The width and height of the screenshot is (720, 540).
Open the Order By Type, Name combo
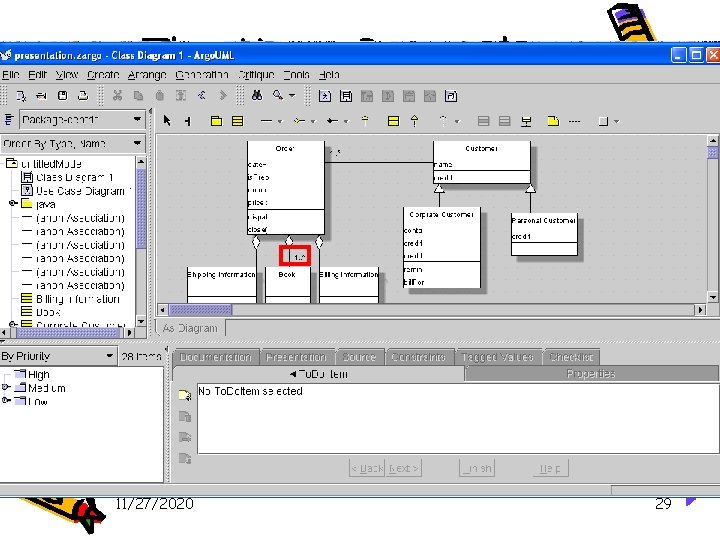point(73,144)
